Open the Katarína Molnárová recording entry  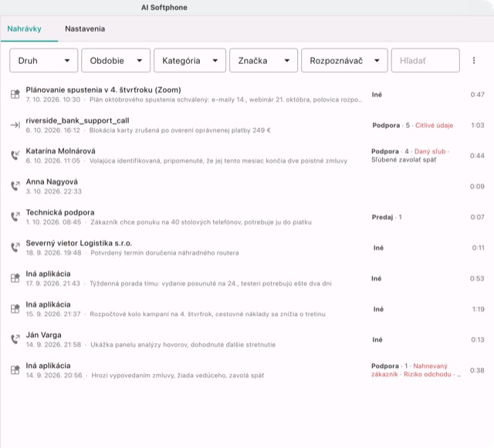(x=247, y=156)
